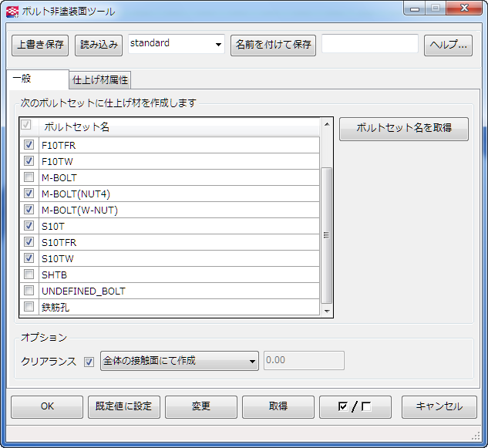Click the ボルトセット名 column header
This screenshot has width=488, height=448.
click(x=180, y=126)
